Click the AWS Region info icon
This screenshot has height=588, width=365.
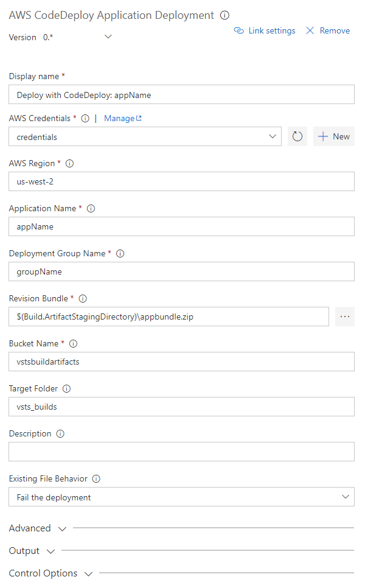pyautogui.click(x=69, y=164)
